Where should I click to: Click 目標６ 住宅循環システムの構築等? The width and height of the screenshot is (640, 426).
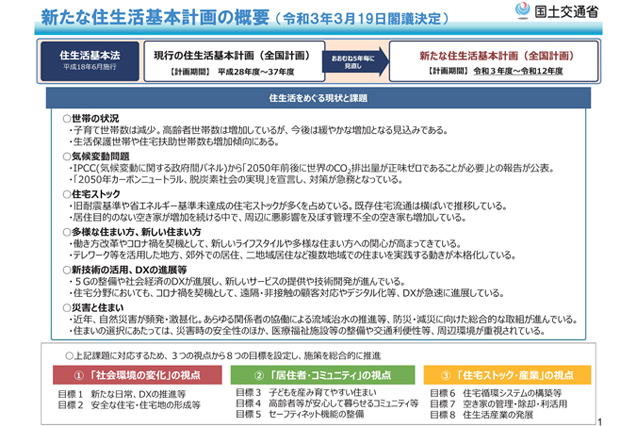(x=496, y=393)
